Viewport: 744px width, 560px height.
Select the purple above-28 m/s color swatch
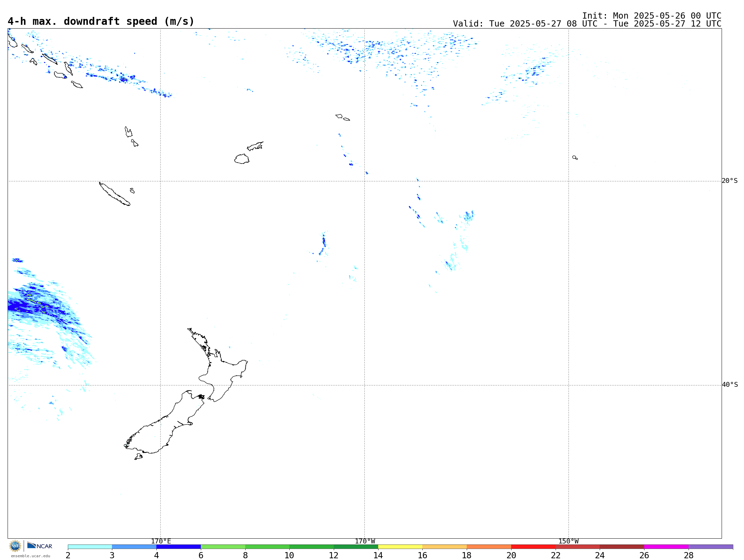pos(711,547)
